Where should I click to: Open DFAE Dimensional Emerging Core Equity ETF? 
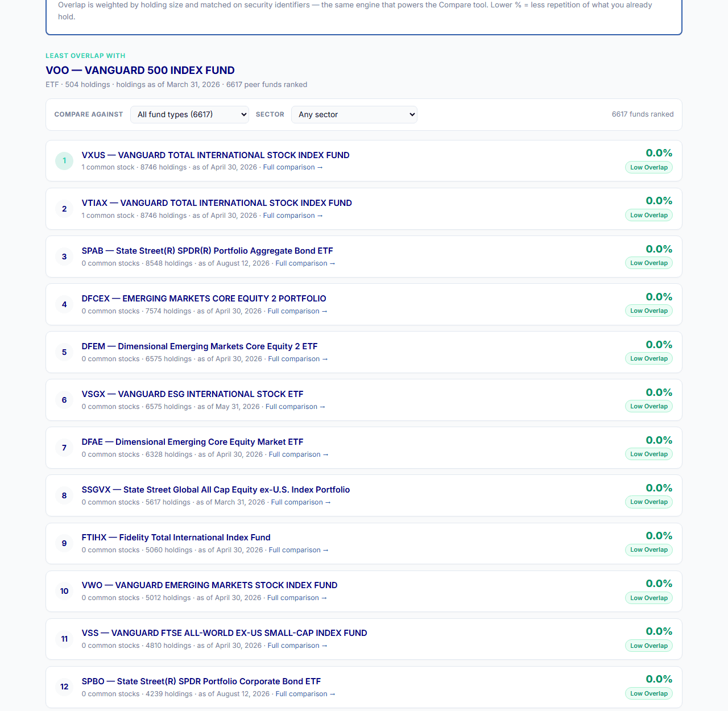(x=192, y=442)
